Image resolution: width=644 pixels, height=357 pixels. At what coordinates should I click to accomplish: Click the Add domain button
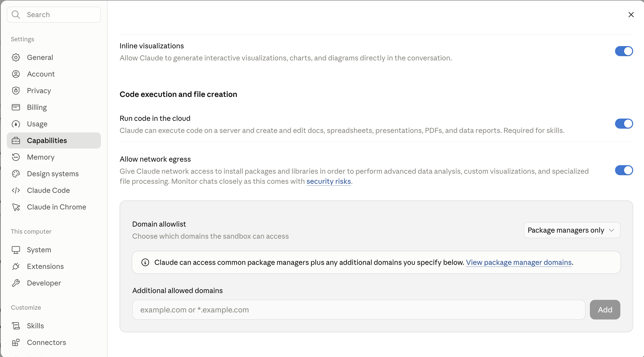click(x=605, y=310)
